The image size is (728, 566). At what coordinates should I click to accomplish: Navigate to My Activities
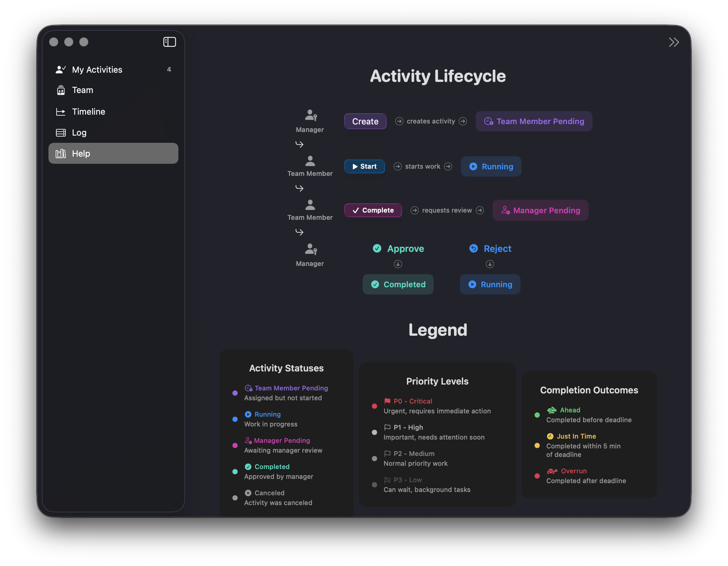pos(97,69)
